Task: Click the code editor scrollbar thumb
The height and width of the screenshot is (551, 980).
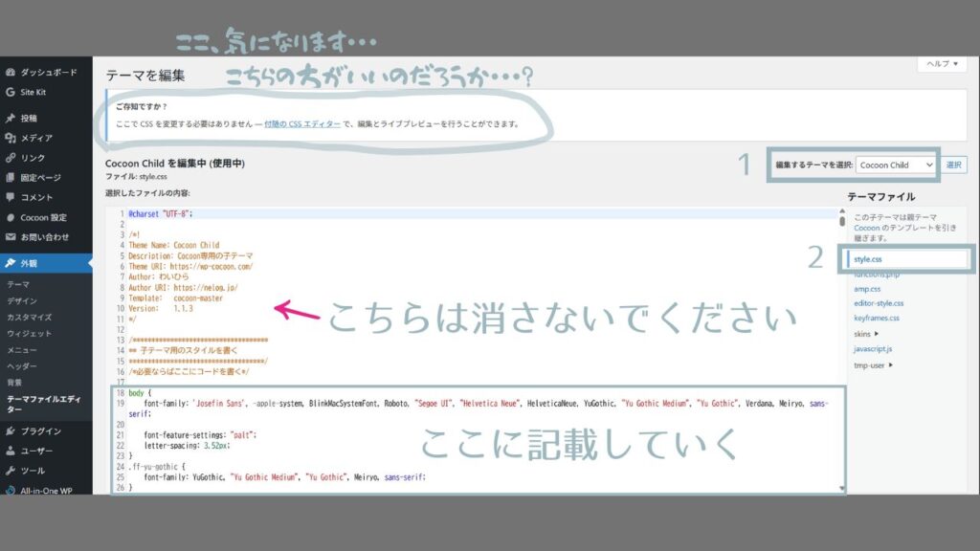Action: tap(842, 221)
